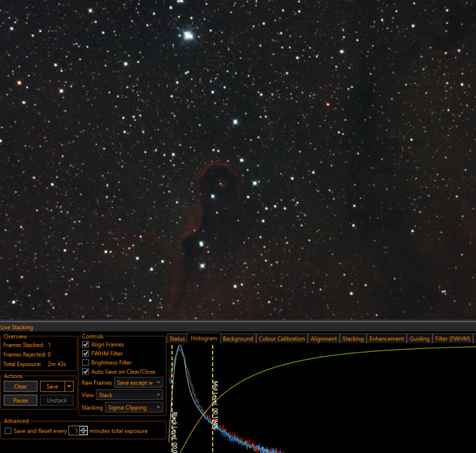Open Stacking dropdown set to Sigma Clipping
This screenshot has width=476, height=453.
(x=134, y=408)
